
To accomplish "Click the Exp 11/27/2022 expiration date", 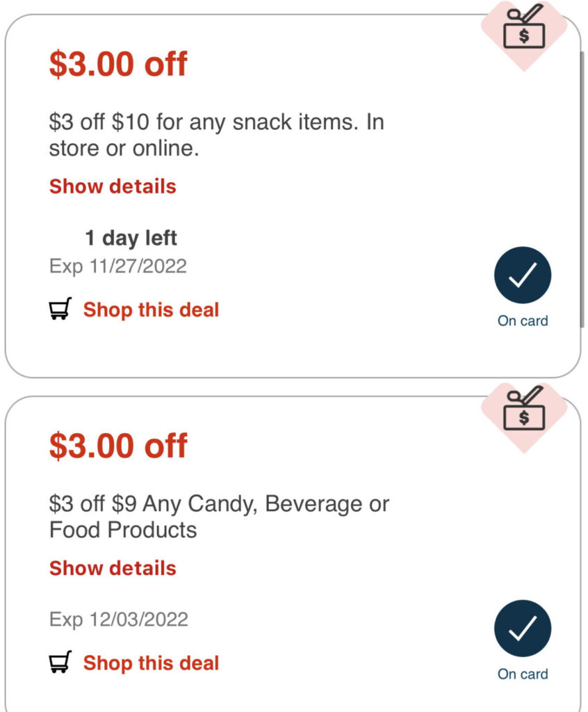I will pyautogui.click(x=118, y=266).
